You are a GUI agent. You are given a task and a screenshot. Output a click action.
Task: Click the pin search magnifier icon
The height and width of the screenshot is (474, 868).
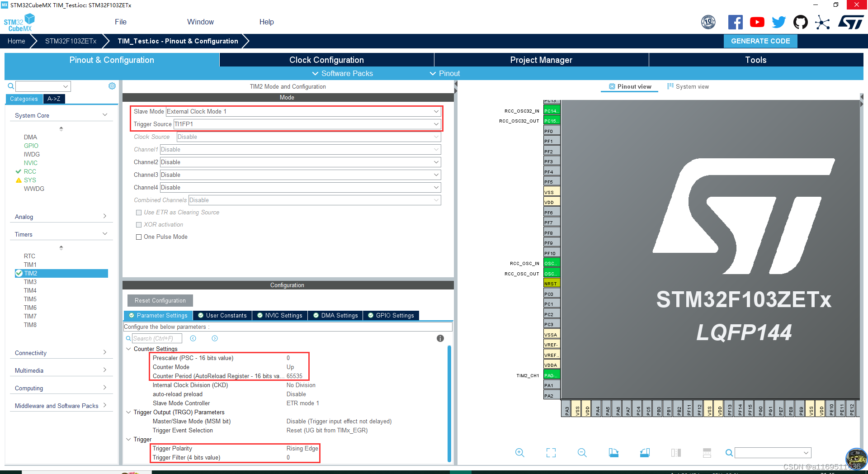(729, 453)
